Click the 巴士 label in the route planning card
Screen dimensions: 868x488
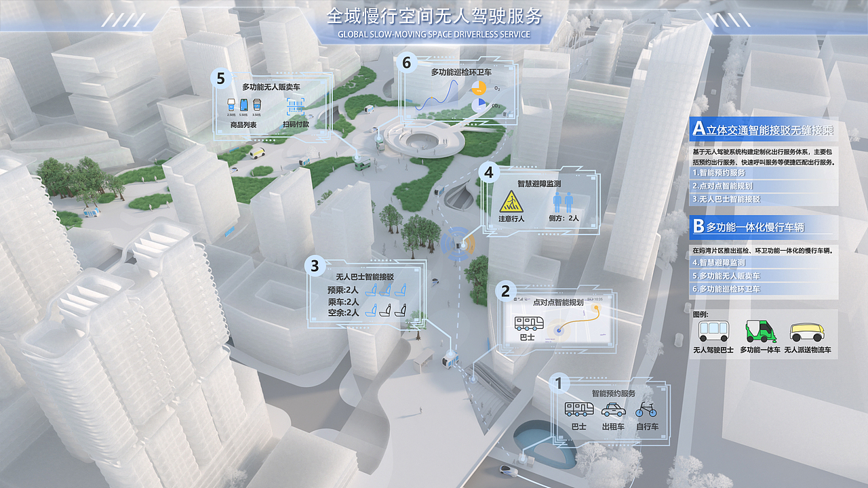coord(527,336)
